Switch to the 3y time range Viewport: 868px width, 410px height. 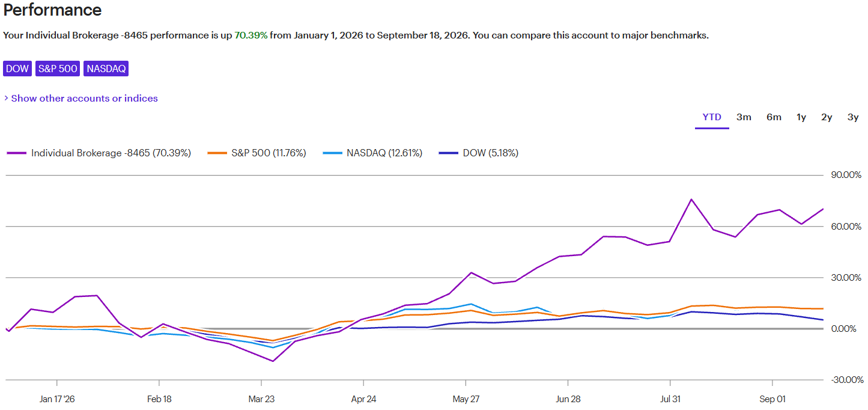coord(853,117)
